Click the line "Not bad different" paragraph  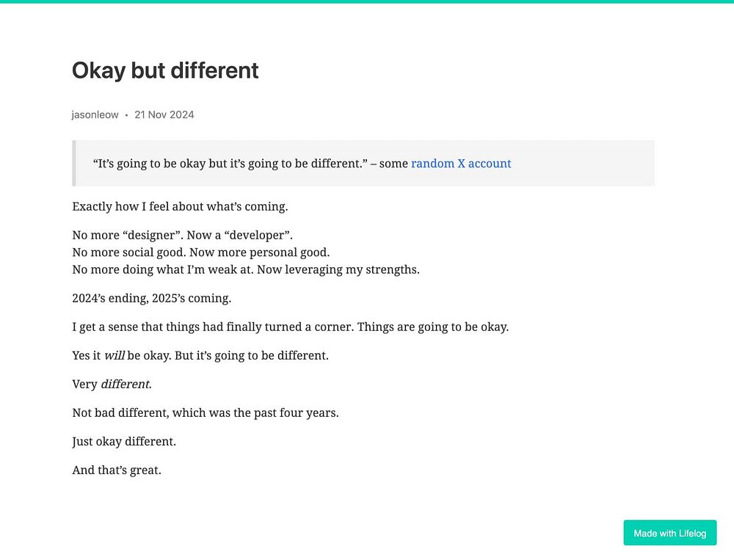coord(205,413)
